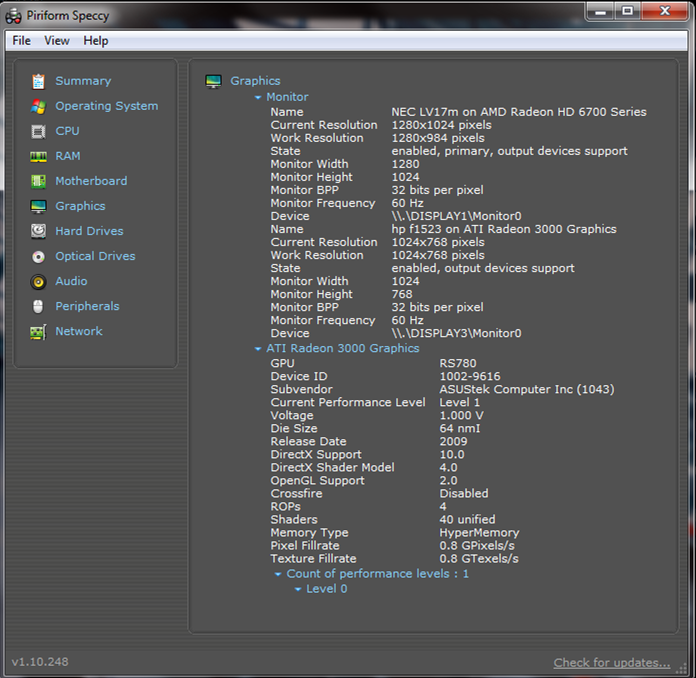Click the Operating System Windows flag icon
The height and width of the screenshot is (678, 696).
39,106
